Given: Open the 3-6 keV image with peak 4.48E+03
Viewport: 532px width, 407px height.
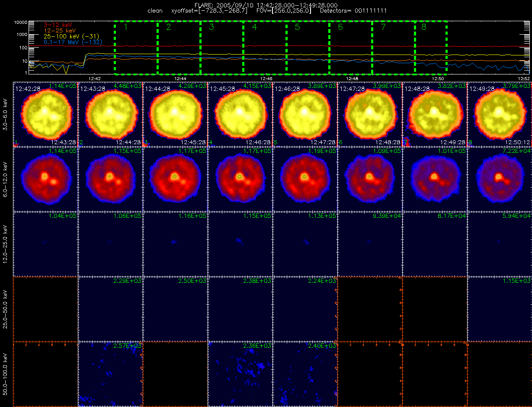Looking at the screenshot, I should (110, 114).
